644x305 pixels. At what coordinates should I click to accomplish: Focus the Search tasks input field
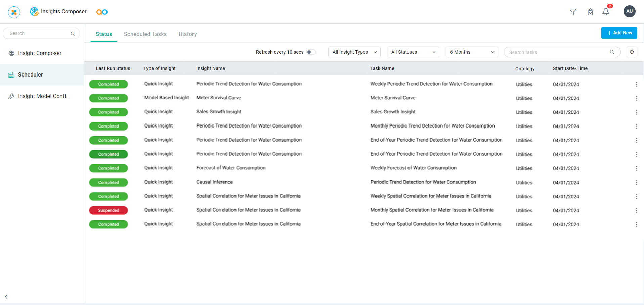(x=558, y=52)
